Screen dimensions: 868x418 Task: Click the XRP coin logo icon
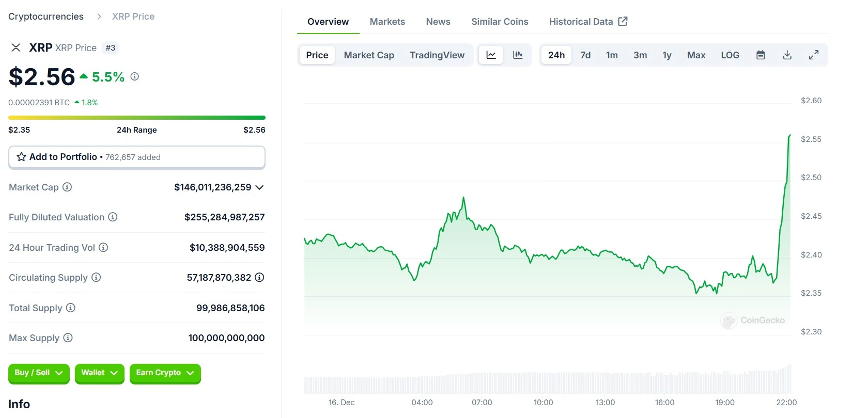point(16,47)
